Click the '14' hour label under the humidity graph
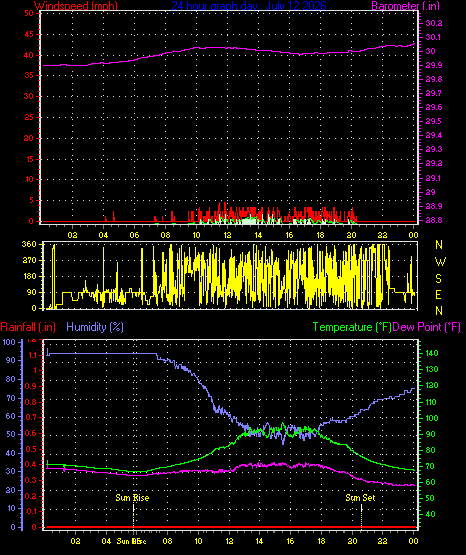This screenshot has width=466, height=555. click(x=259, y=541)
